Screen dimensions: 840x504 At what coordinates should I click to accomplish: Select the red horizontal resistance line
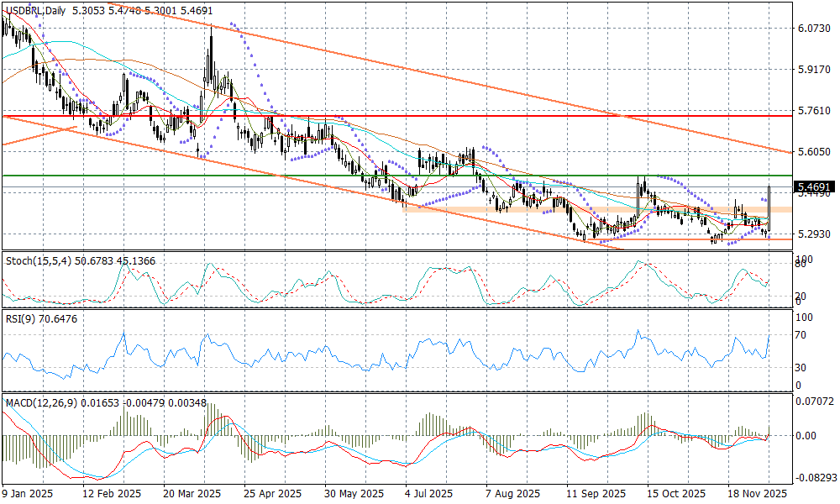[x=420, y=117]
